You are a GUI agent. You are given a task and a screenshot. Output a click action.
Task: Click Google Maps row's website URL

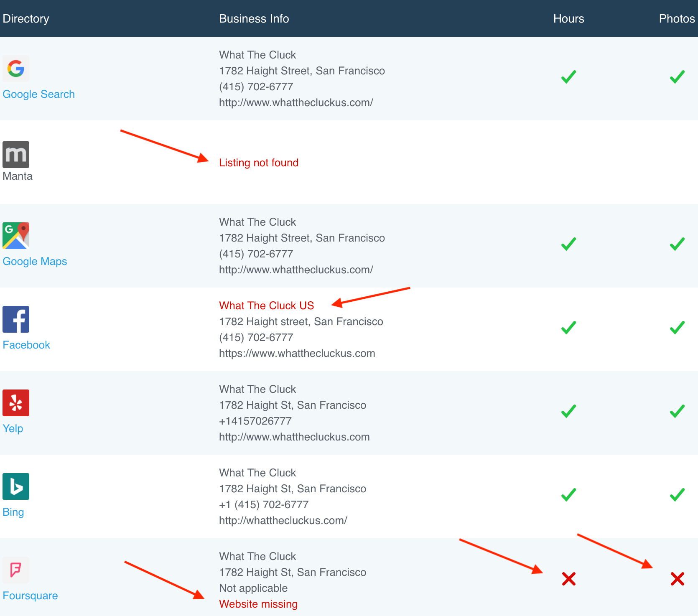296,270
